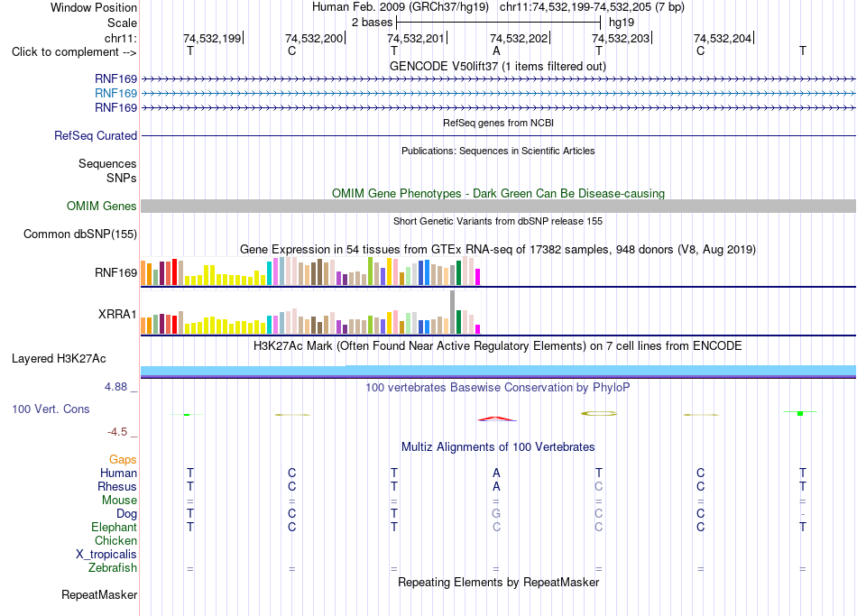Click the A base in Rhesus alignment row
Screen dimensions: 857x616
coord(496,487)
